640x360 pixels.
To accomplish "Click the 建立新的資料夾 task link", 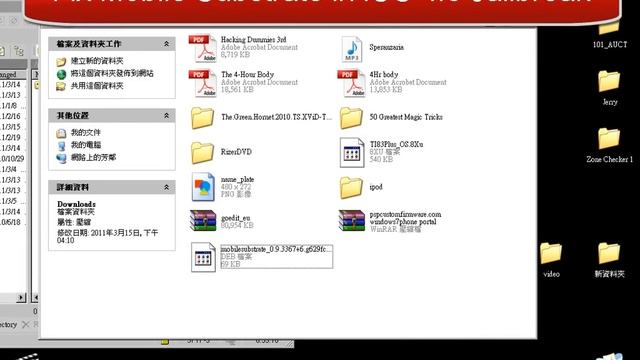I will click(97, 61).
